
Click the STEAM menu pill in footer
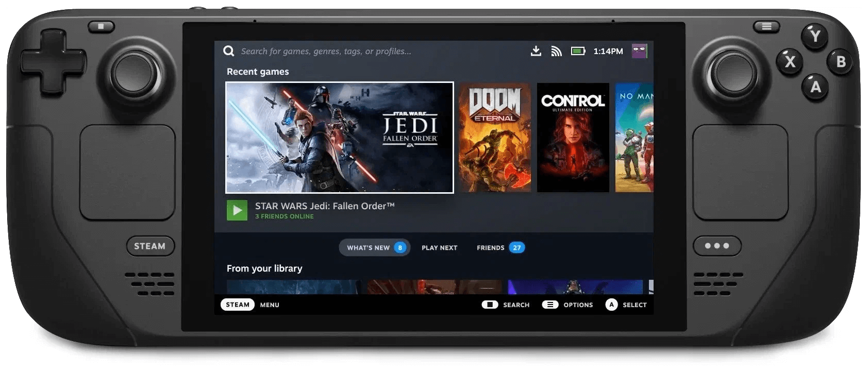(238, 305)
